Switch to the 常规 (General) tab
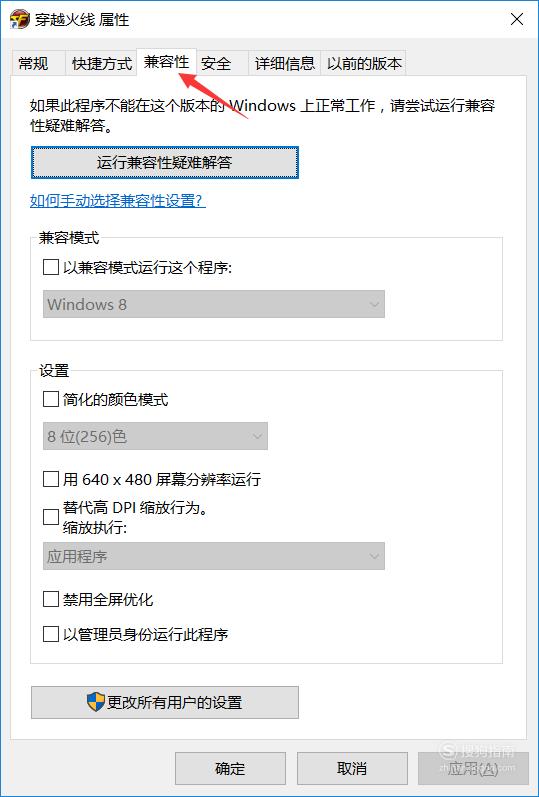Image resolution: width=539 pixels, height=797 pixels. coord(34,64)
